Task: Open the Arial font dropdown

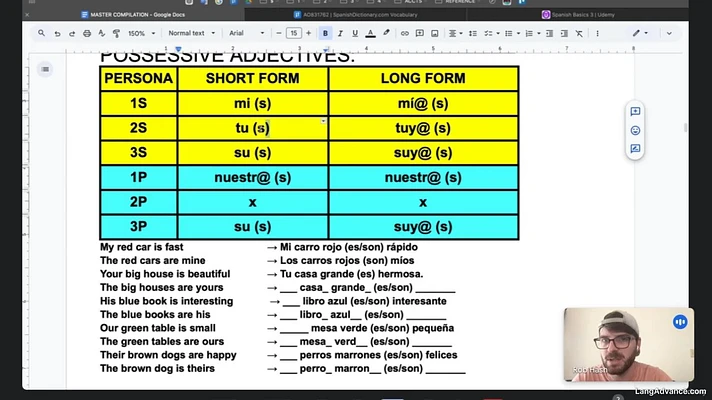Action: click(247, 33)
